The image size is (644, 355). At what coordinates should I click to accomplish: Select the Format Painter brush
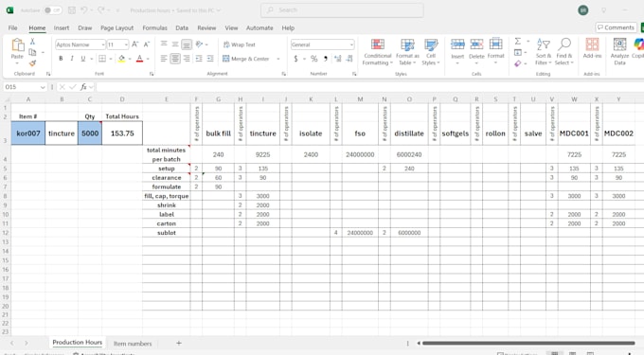pyautogui.click(x=32, y=62)
